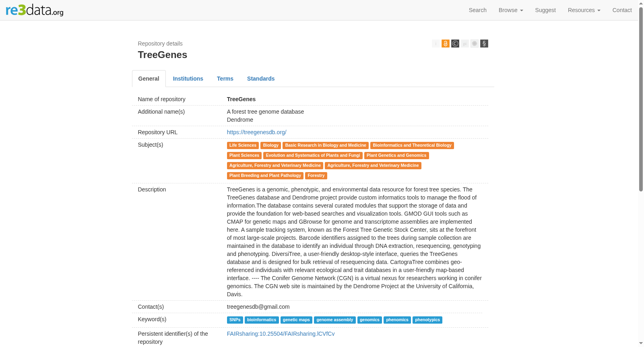Click the contact email treegenesdb@gmail.com
This screenshot has height=347, width=644.
[258, 307]
